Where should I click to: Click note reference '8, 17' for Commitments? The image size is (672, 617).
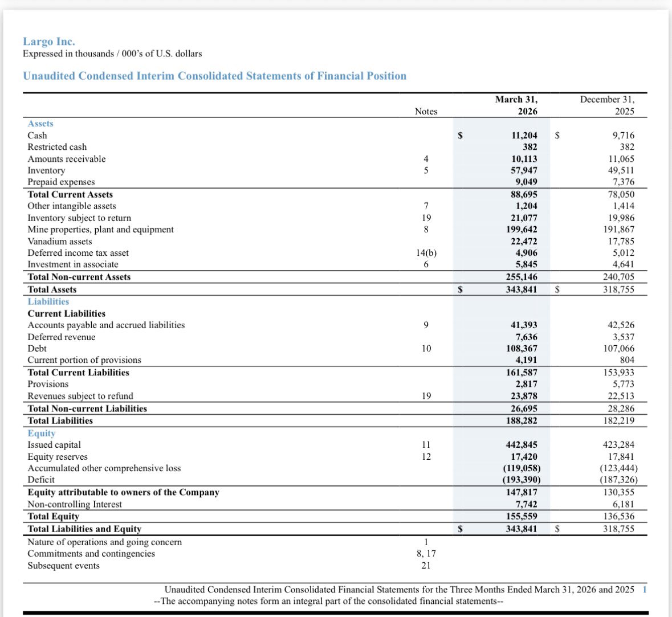coord(426,554)
